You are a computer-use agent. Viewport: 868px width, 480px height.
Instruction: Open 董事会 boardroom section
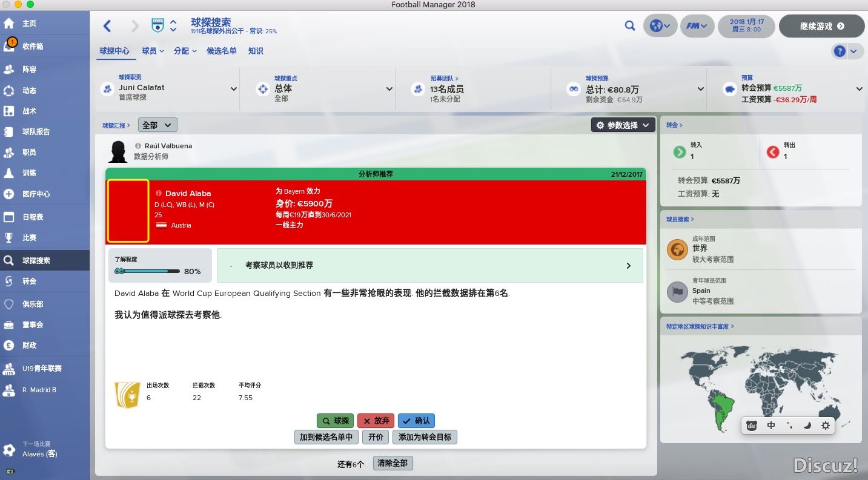[x=45, y=324]
